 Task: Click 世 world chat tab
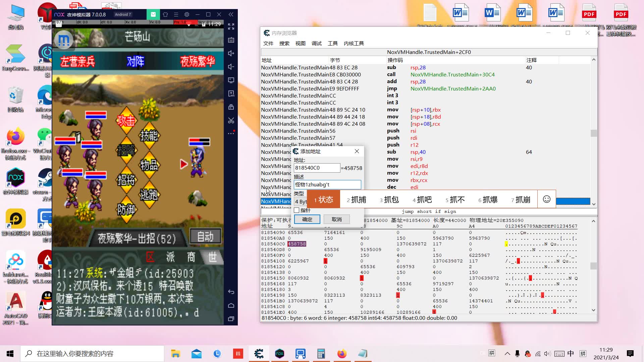point(212,257)
